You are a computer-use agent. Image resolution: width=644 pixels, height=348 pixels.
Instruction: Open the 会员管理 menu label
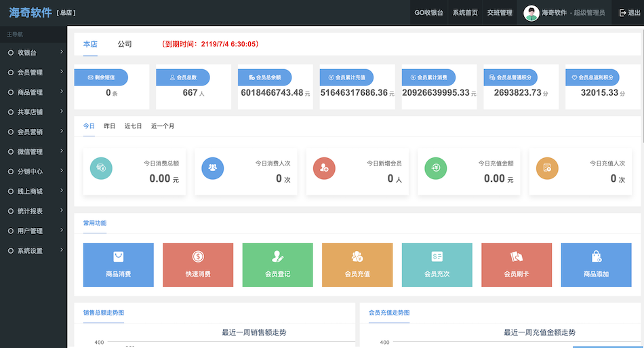pos(30,73)
